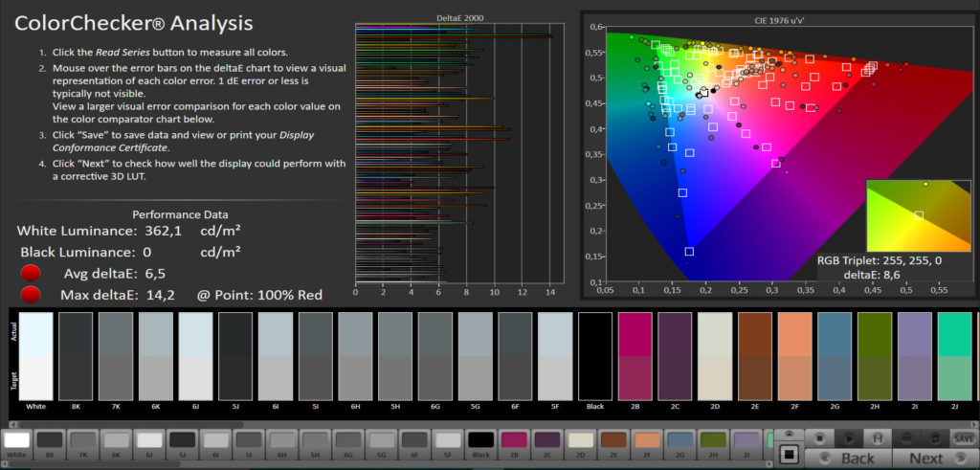Viewport: 980px width, 470px height.
Task: Click the White Luminance 362,1 value
Action: 163,232
